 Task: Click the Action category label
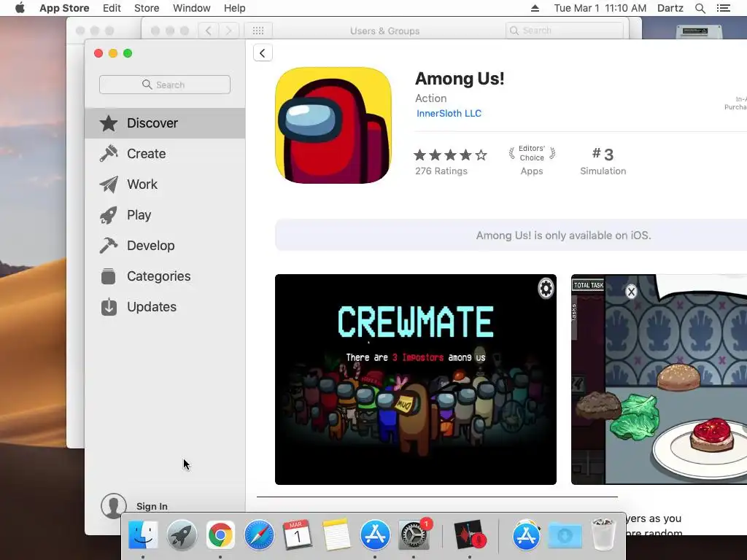430,98
